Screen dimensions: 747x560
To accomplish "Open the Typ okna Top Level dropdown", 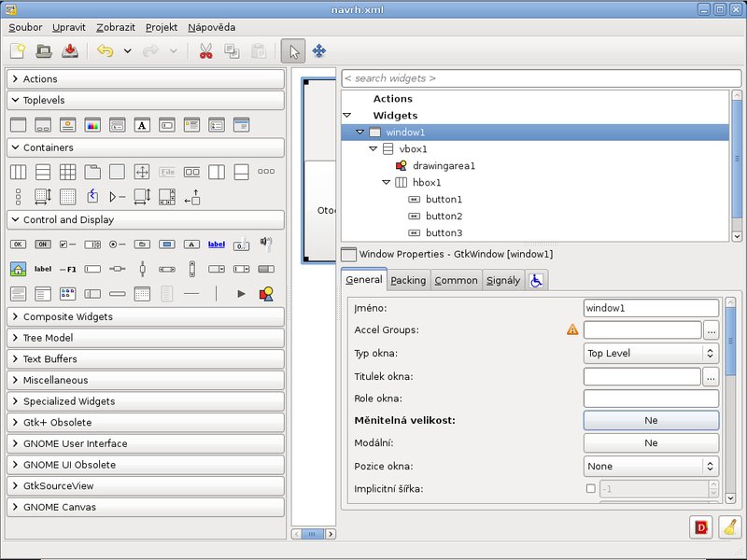I will [x=651, y=354].
